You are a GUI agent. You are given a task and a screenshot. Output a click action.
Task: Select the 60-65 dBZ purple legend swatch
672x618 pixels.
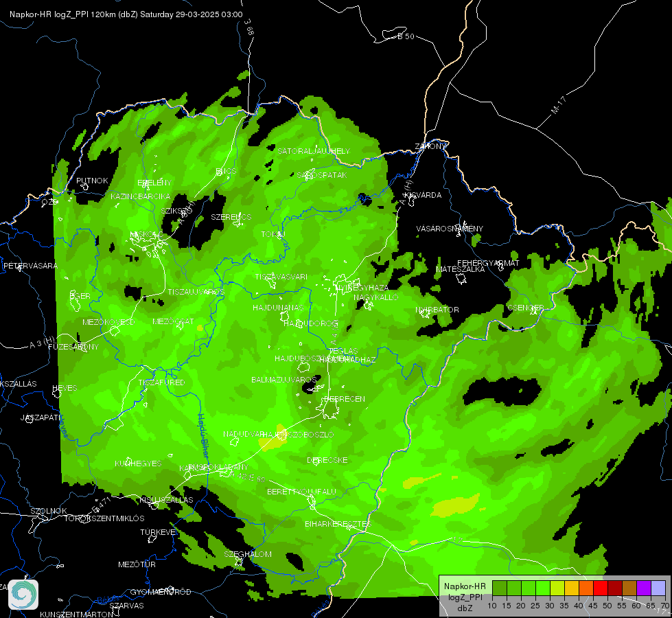[x=644, y=588]
